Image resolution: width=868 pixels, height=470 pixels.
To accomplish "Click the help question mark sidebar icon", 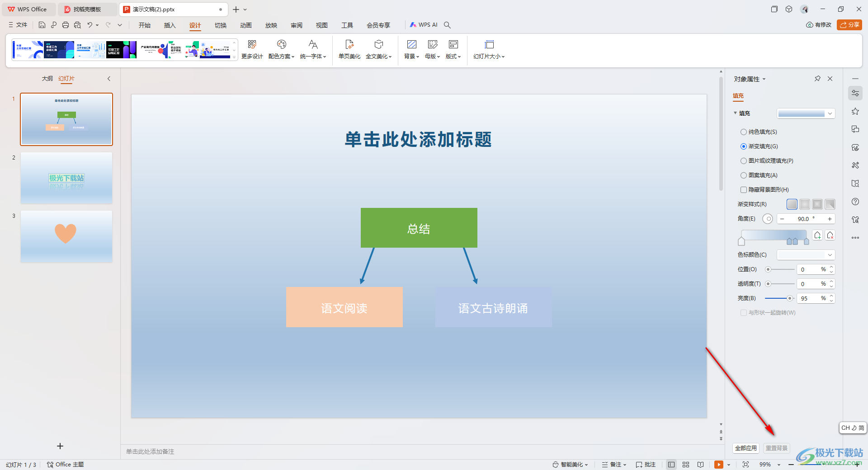I will coord(855,202).
